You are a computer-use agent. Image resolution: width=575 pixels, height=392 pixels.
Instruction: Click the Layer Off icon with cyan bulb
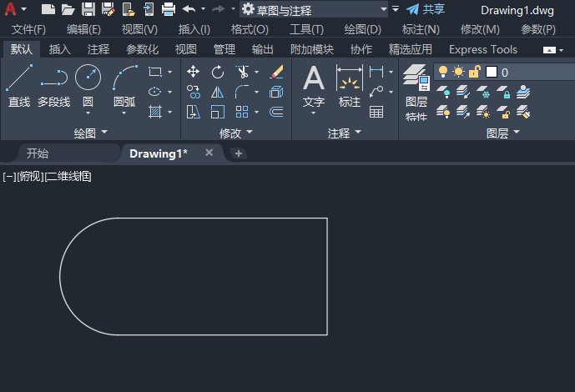443,92
